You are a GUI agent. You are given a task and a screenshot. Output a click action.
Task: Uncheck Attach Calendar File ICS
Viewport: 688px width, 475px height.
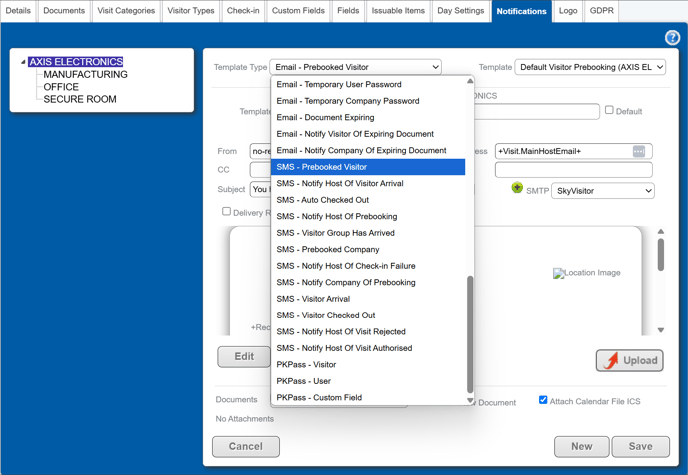click(543, 400)
